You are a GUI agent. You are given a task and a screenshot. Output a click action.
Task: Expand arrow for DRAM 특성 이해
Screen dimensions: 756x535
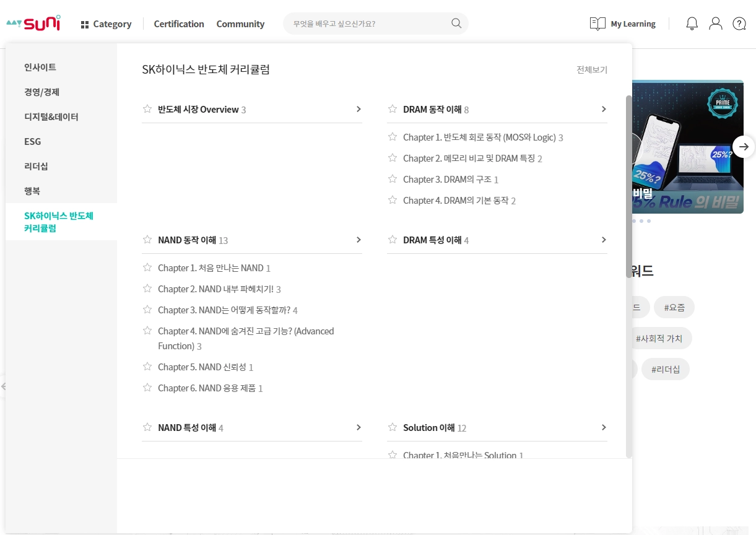(604, 240)
